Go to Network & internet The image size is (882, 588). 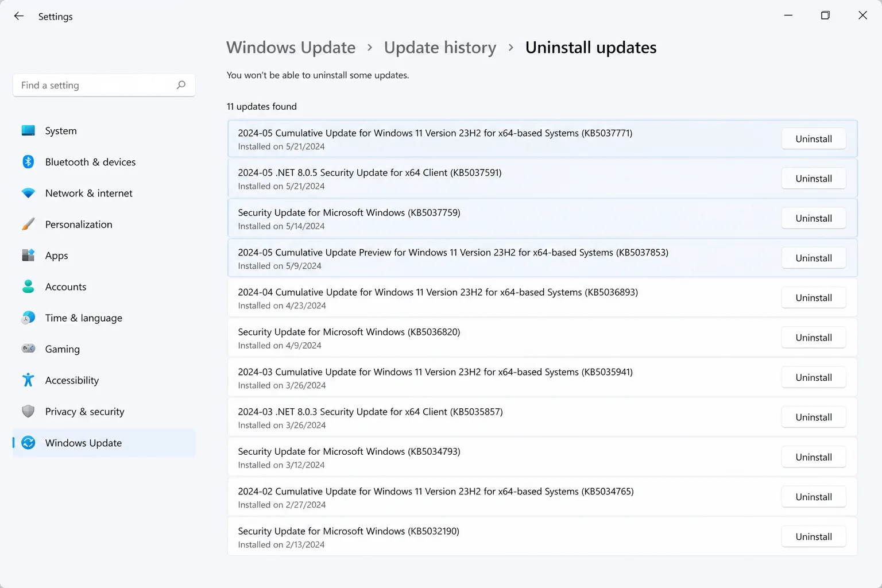click(104, 193)
